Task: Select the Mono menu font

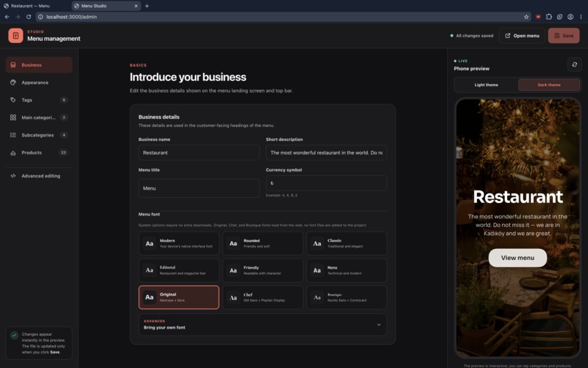Action: pos(347,270)
